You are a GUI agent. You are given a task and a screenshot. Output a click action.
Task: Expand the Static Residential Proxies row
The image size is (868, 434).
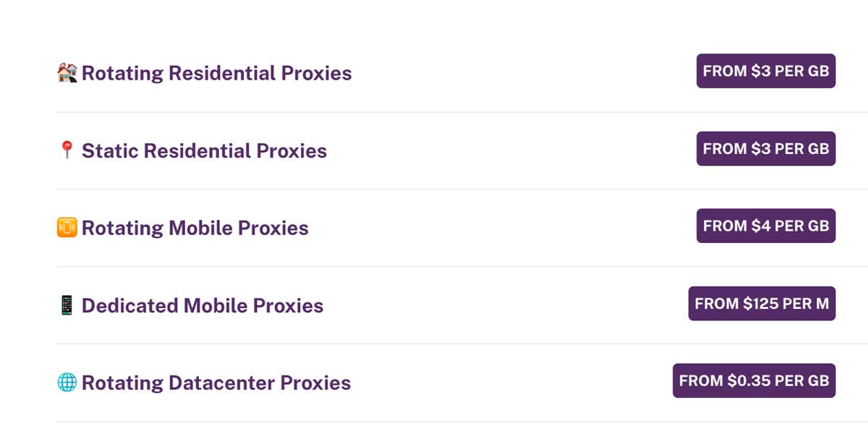pos(506,150)
